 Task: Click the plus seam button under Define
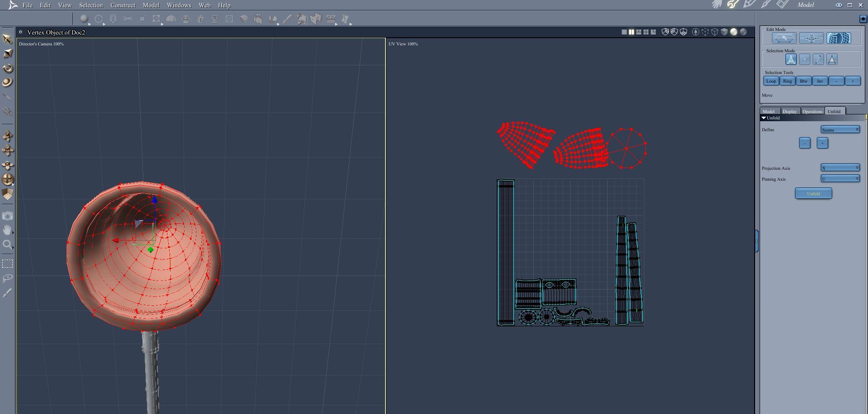click(822, 143)
